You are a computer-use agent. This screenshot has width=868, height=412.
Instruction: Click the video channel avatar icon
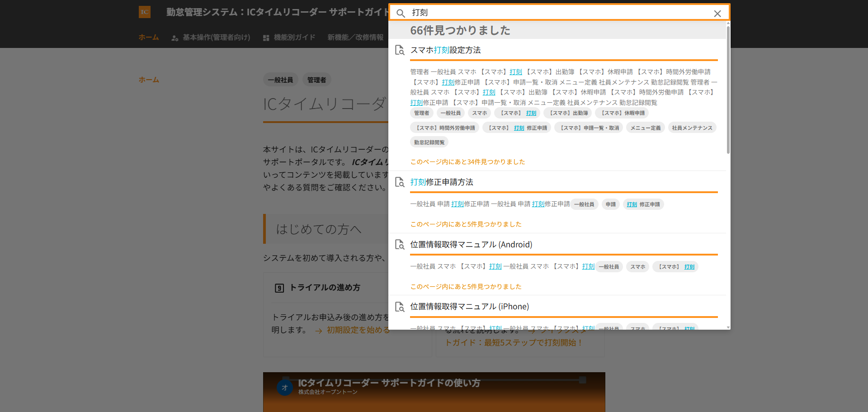[285, 388]
